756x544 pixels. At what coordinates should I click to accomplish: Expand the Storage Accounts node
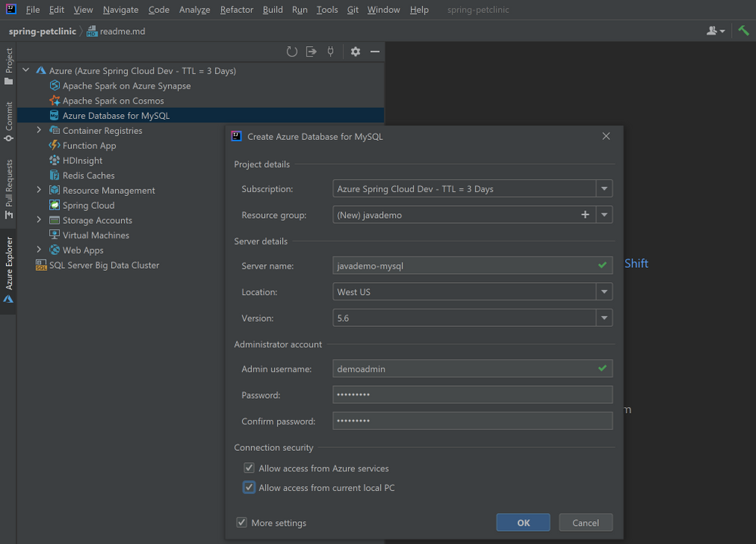click(x=39, y=219)
